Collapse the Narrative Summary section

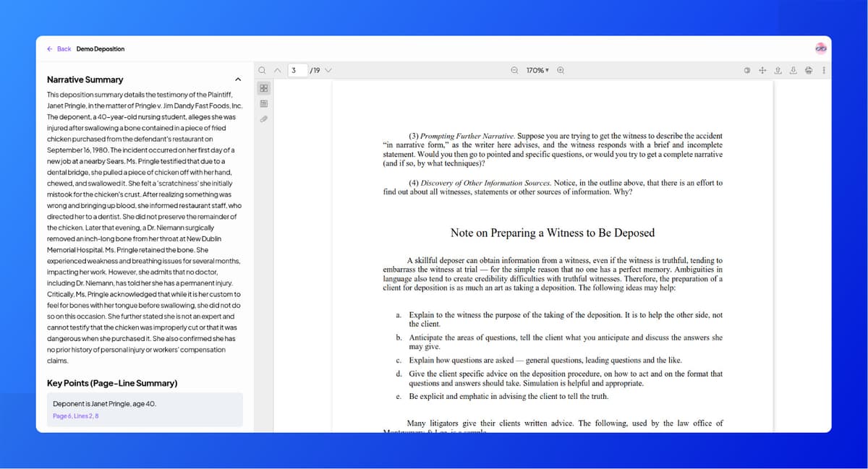tap(238, 79)
